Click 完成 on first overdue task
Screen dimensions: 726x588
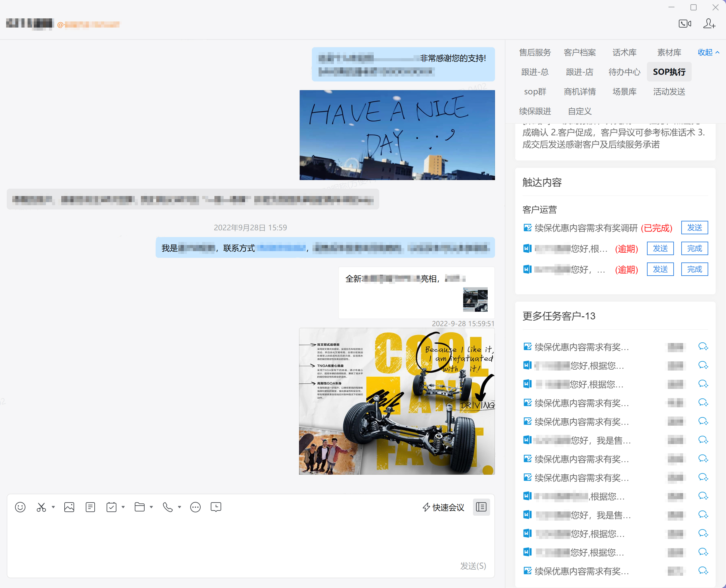694,249
